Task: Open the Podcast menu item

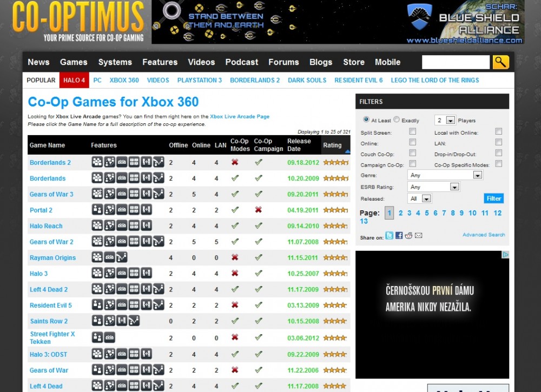Action: pyautogui.click(x=241, y=62)
